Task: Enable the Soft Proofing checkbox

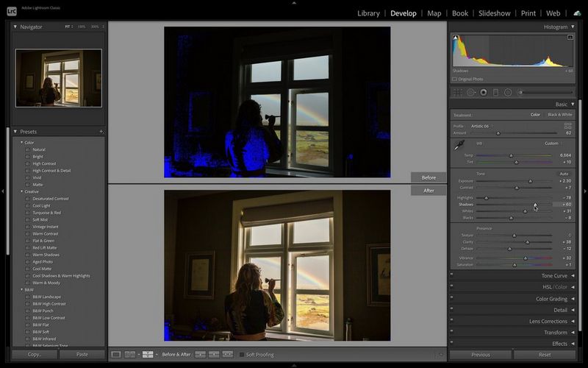Action: pyautogui.click(x=240, y=355)
